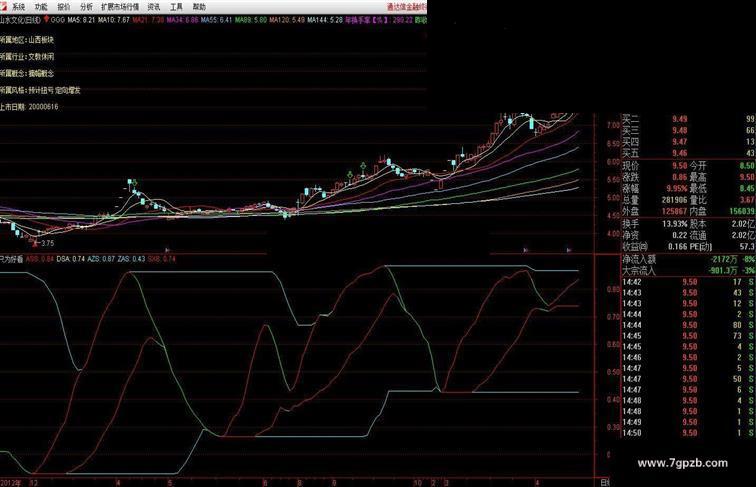Click the 2012年 time axis label

[x=11, y=483]
